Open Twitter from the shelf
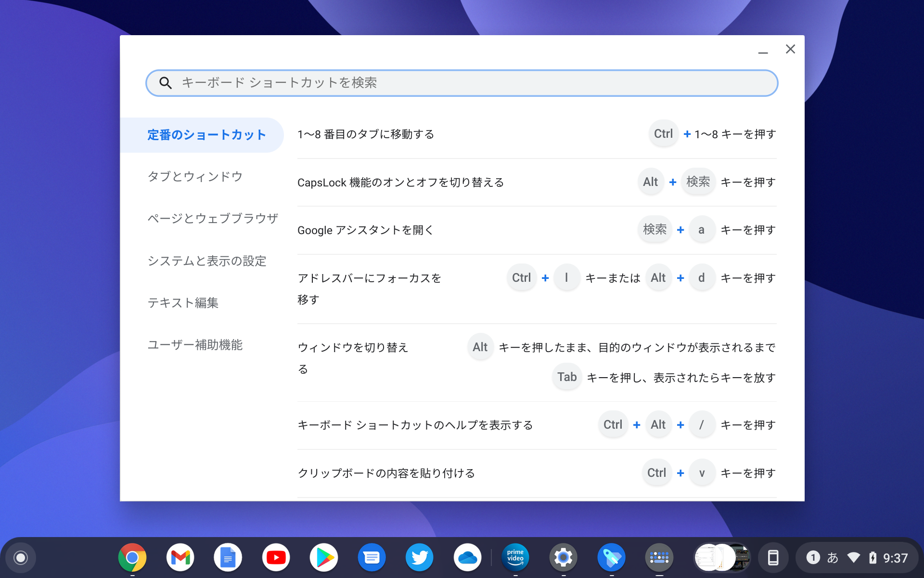 (419, 557)
